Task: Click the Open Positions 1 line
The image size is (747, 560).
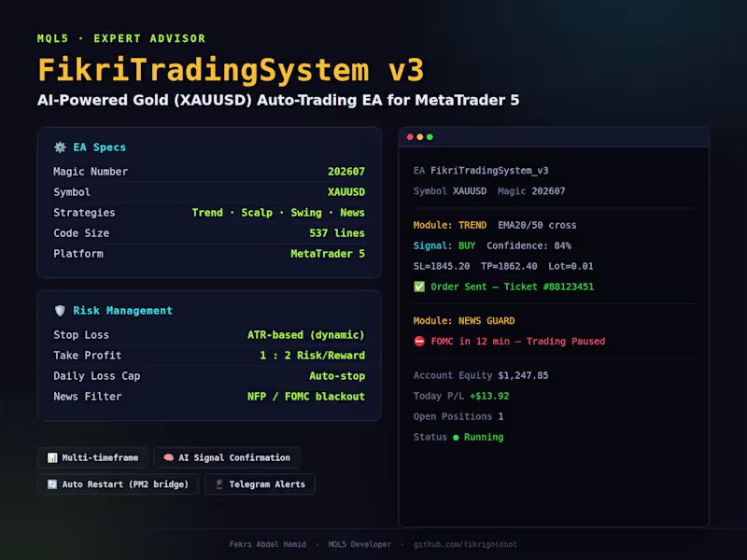Action: point(458,416)
